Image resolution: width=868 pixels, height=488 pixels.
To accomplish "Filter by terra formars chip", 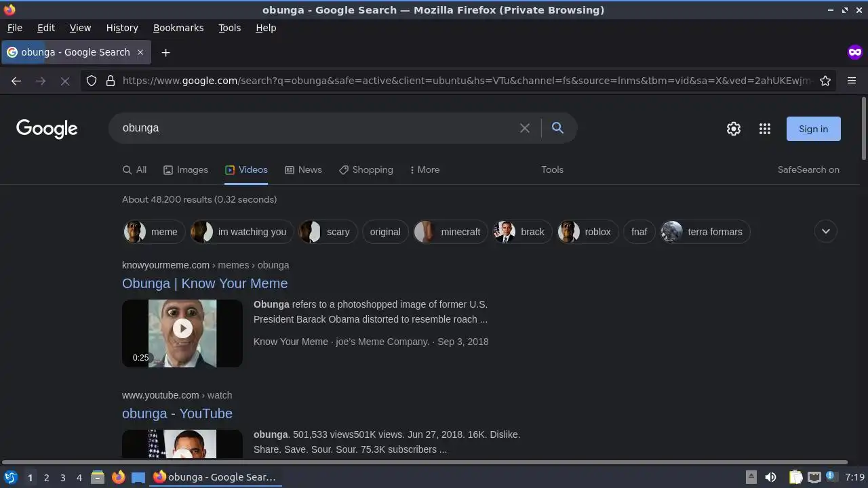I will point(705,232).
